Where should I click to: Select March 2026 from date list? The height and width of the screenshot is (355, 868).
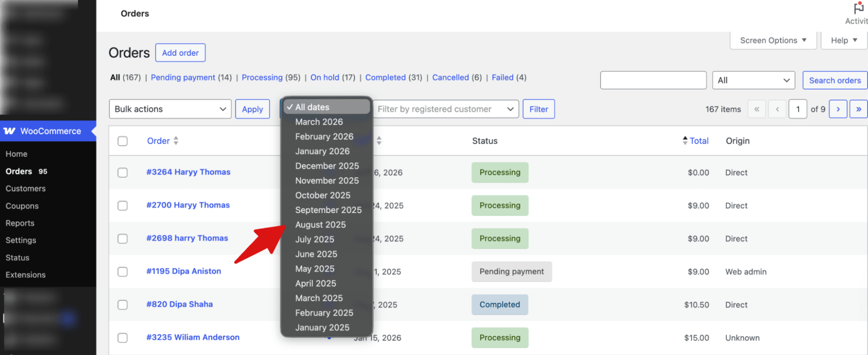[319, 122]
